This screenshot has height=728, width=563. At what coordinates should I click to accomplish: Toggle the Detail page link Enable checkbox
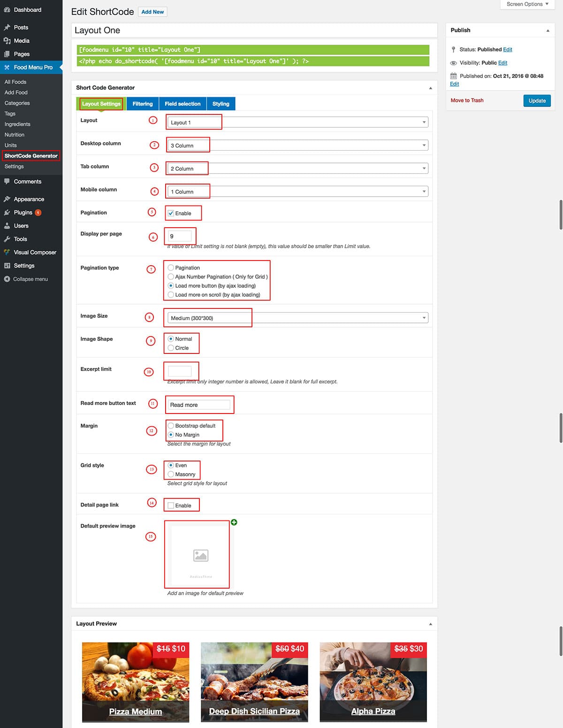coord(171,506)
